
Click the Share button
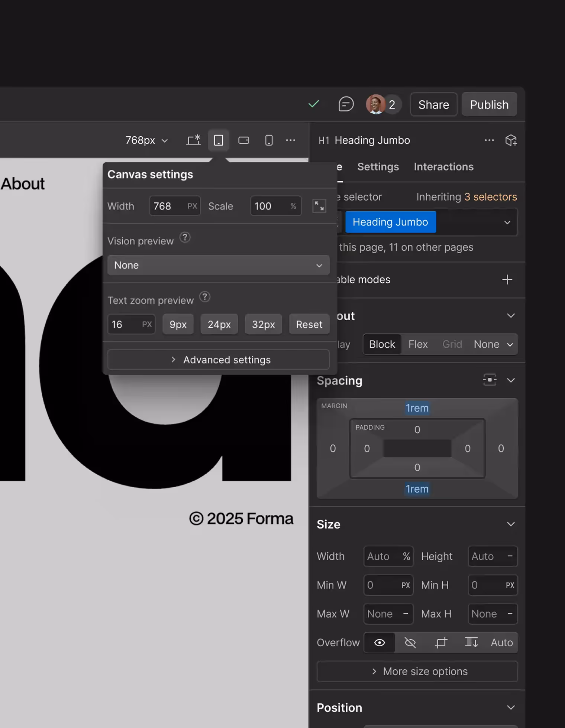pyautogui.click(x=434, y=104)
